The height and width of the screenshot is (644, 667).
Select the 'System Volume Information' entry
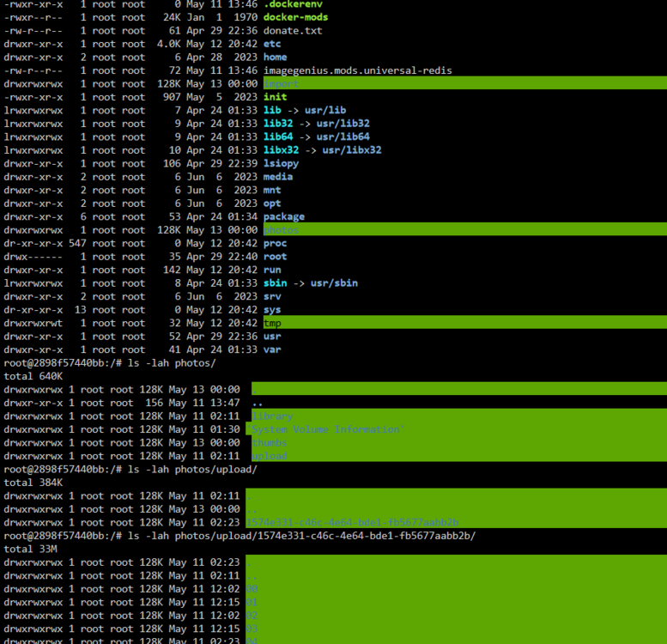[x=325, y=429]
